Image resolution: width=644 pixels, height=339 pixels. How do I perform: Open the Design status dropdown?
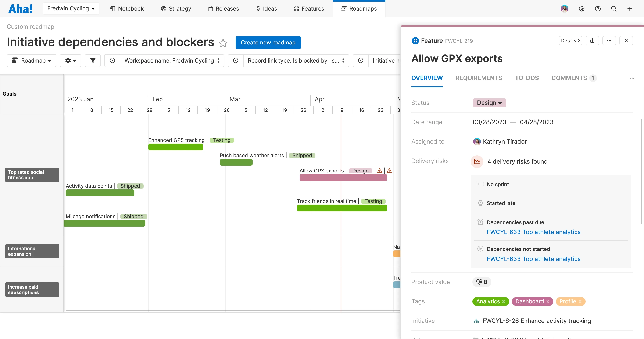click(489, 103)
